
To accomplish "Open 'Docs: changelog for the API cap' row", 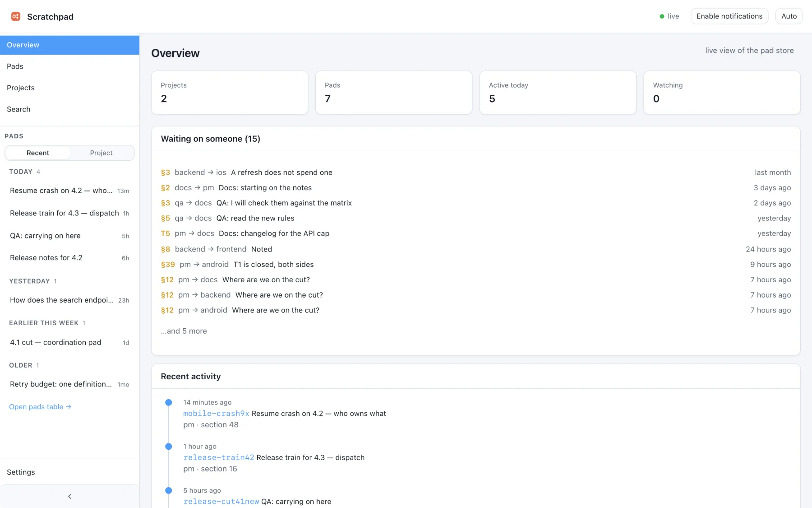I will pyautogui.click(x=476, y=234).
